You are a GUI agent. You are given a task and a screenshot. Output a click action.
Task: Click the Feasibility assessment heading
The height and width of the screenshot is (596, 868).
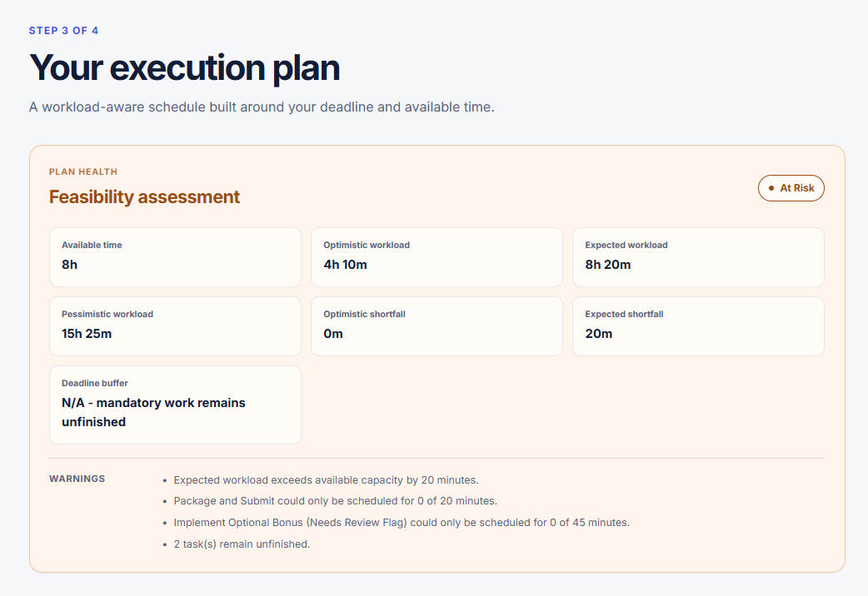144,196
